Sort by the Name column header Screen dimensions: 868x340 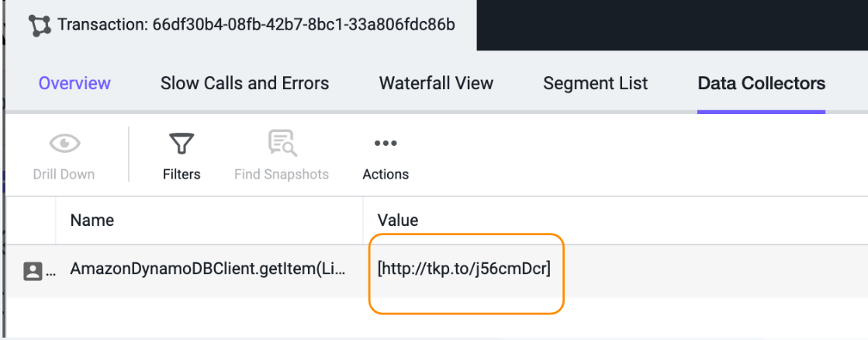pos(92,220)
